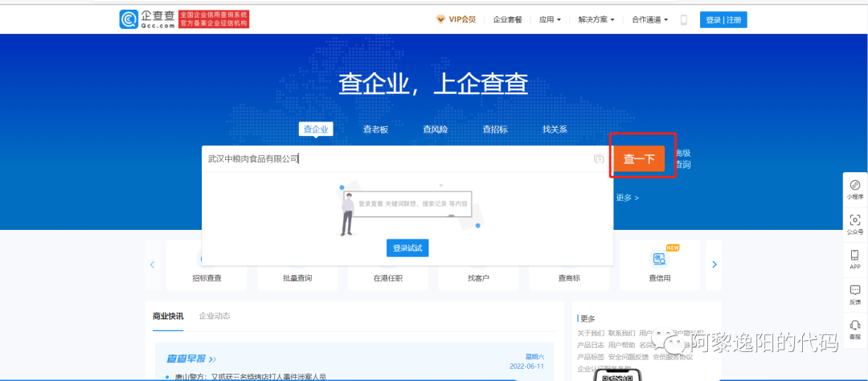Open the 查查早报 heading link
This screenshot has width=868, height=381.
[x=191, y=358]
